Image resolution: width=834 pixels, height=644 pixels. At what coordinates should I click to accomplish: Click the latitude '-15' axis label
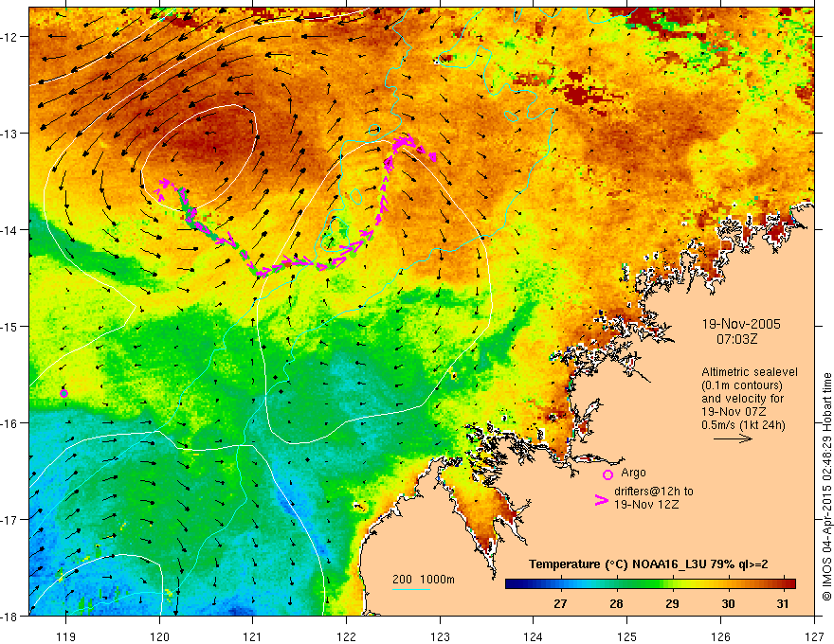click(9, 326)
